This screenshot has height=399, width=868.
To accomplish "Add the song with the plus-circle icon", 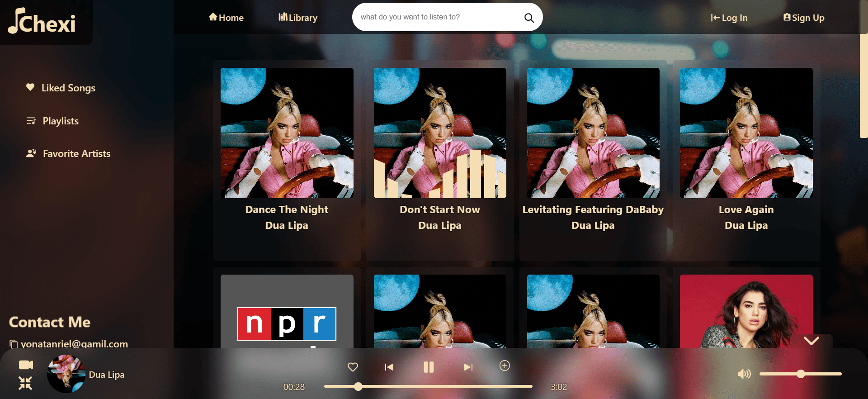I will pos(505,366).
